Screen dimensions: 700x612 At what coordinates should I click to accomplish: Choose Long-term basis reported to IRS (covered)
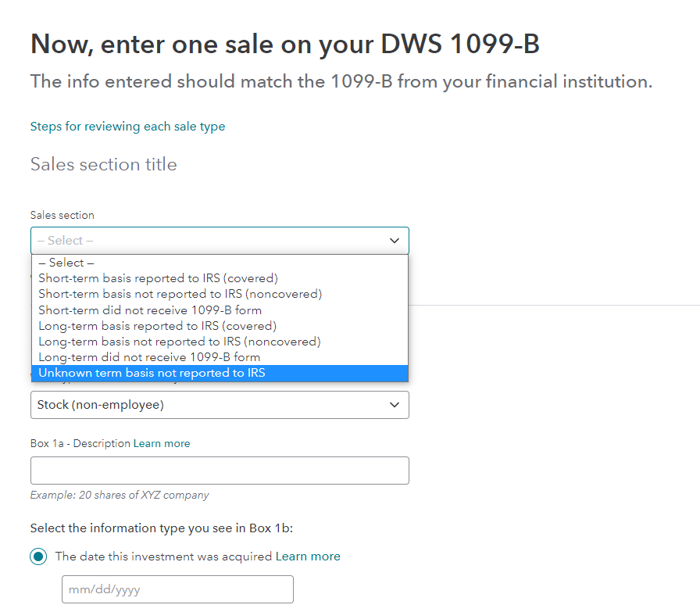point(157,326)
